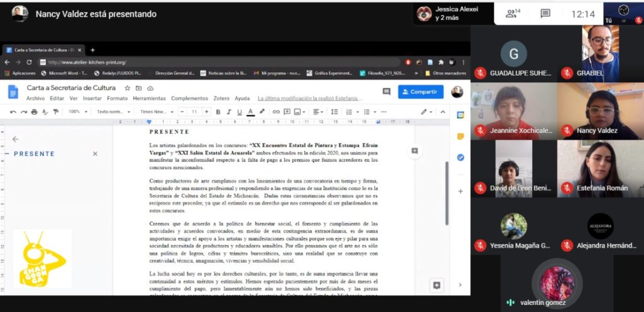Toggle underline formatting
This screenshot has height=312, width=644.
(240, 112)
